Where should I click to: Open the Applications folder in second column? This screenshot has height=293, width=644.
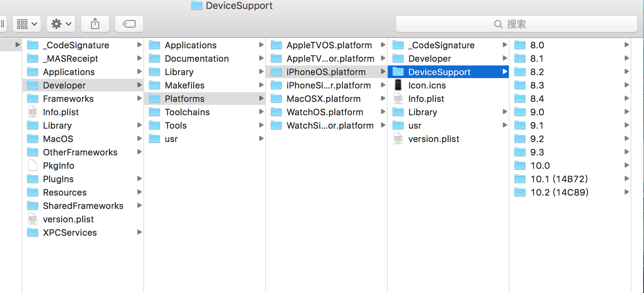point(205,45)
